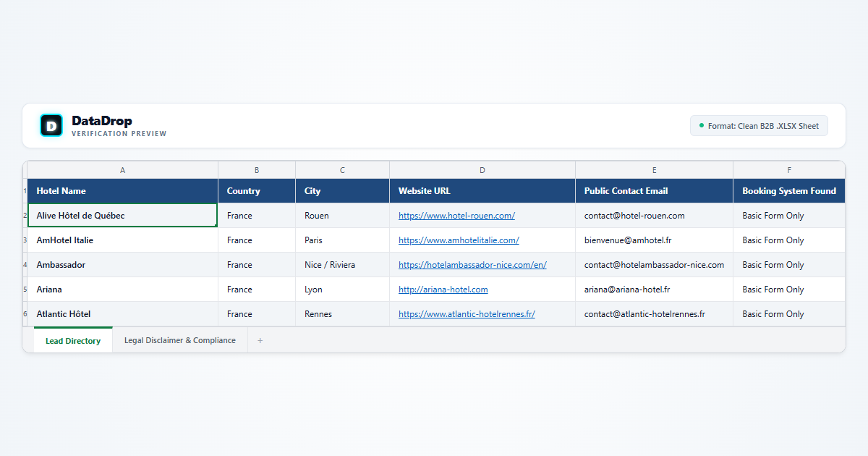Switch to the Lead Directory tab
This screenshot has height=456, width=868.
(x=73, y=340)
